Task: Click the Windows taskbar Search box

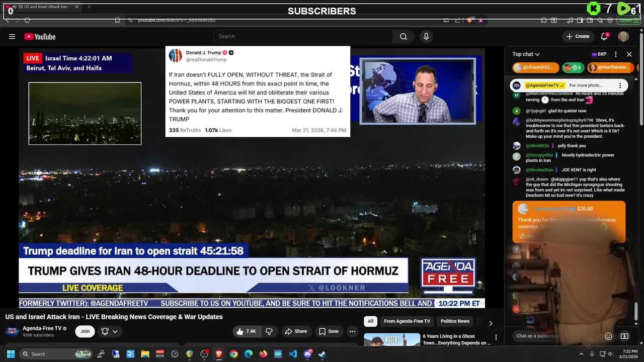Action: pos(56,354)
